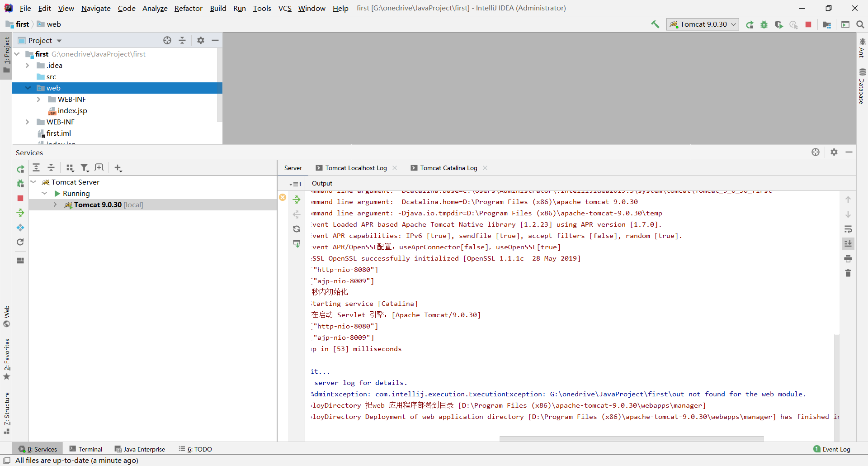Click the Search Everywhere magnifier icon
This screenshot has width=868, height=466.
pos(860,24)
